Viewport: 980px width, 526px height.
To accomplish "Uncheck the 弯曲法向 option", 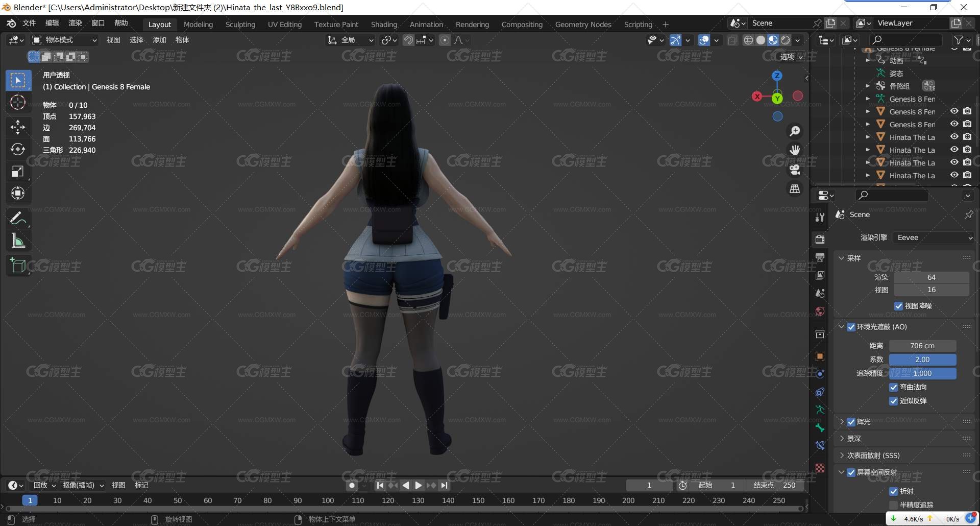I will (894, 387).
